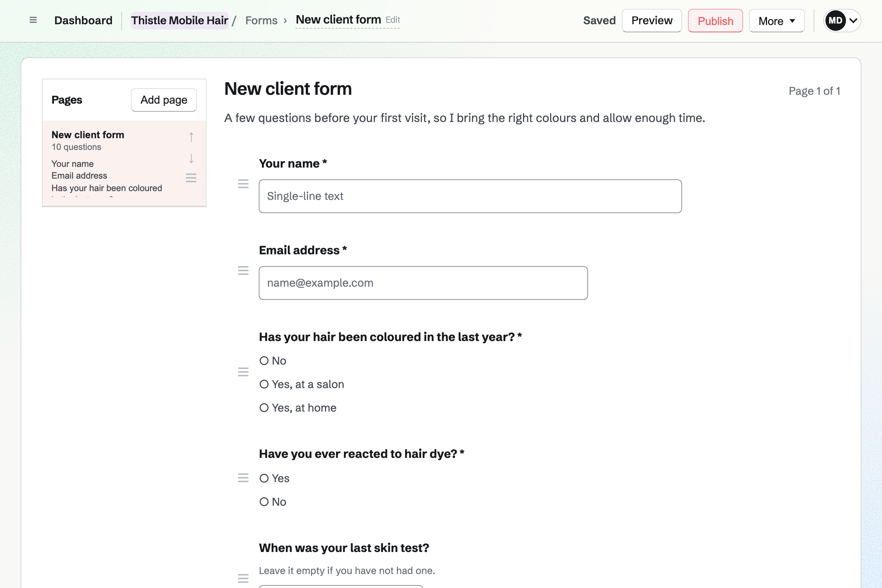The image size is (882, 588).
Task: Choose Yes for reacted to hair dye
Action: [264, 478]
